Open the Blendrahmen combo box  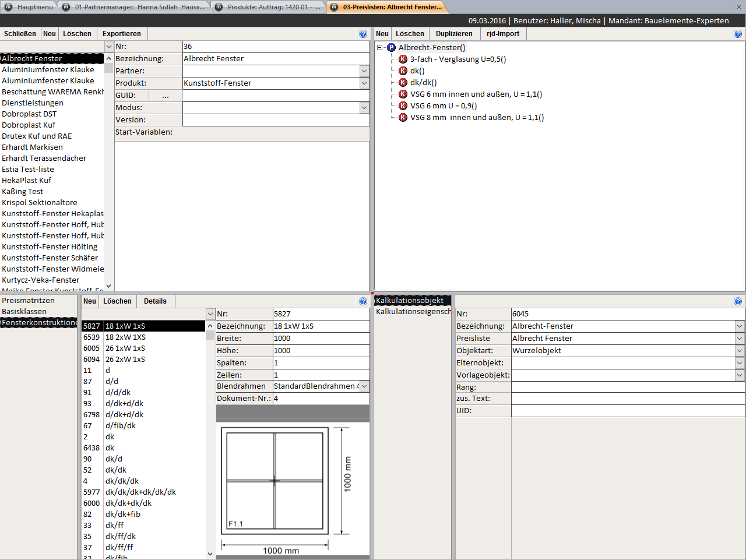tap(364, 386)
